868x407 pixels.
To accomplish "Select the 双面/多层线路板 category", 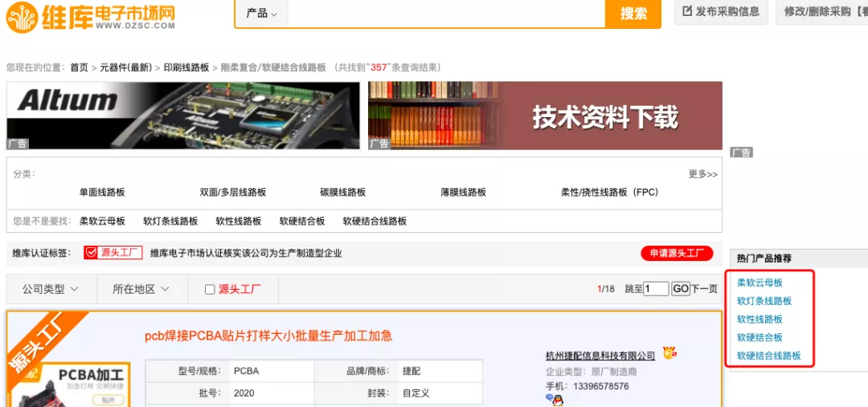I will point(232,193).
